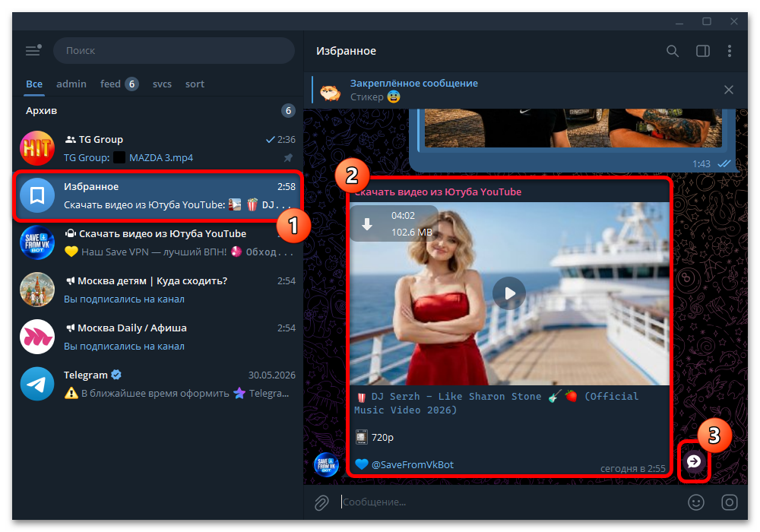Open the TG Group chat
This screenshot has height=532, width=760.
158,148
